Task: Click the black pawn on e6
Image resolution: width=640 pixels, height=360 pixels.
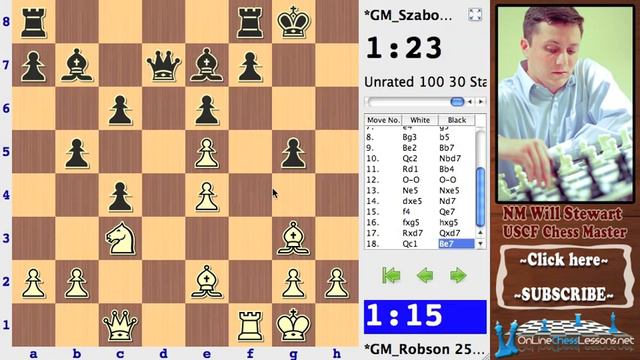Action: [x=207, y=109]
